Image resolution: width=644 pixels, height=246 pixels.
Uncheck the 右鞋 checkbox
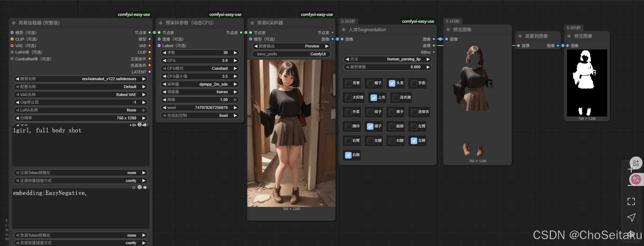pos(348,155)
